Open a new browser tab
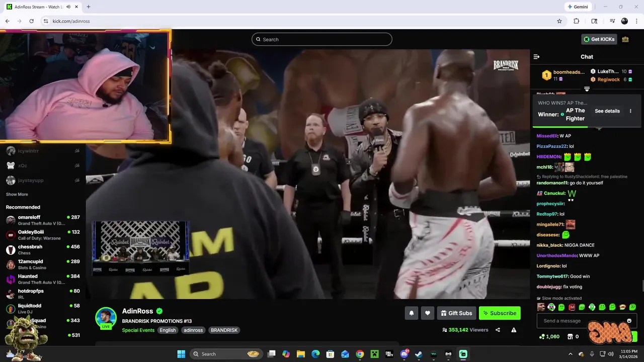Viewport: 644px width, 362px height. [89, 7]
